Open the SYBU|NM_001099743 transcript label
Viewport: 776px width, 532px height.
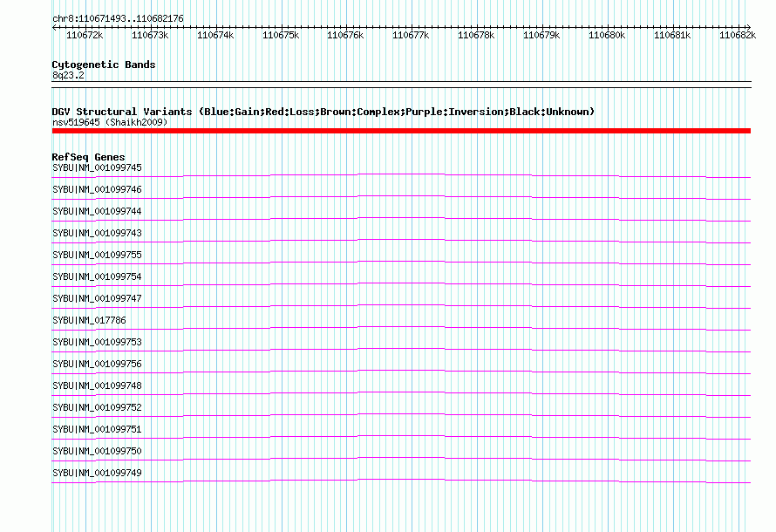(x=97, y=233)
